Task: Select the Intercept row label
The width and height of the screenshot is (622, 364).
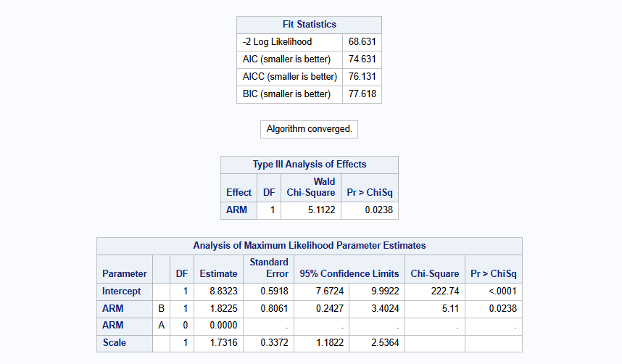Action: (x=123, y=291)
